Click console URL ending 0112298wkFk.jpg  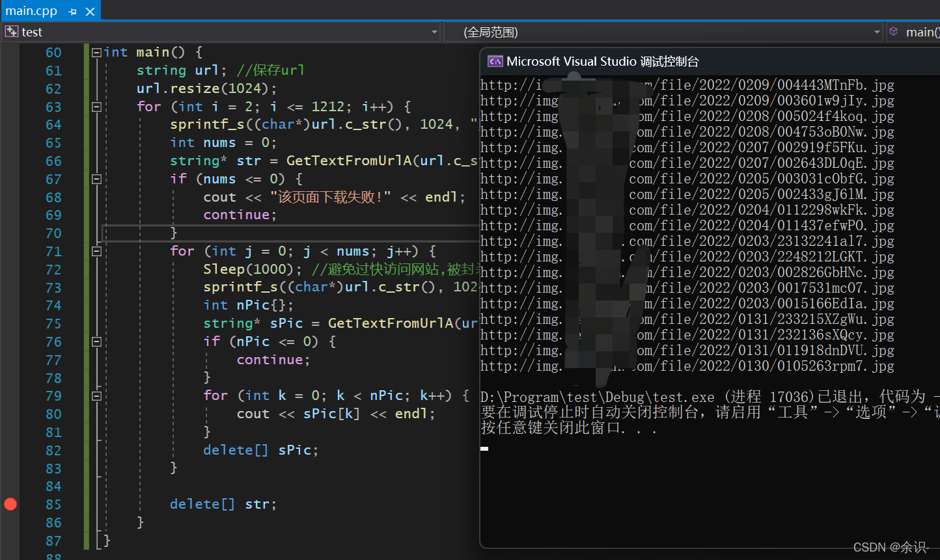pyautogui.click(x=687, y=210)
